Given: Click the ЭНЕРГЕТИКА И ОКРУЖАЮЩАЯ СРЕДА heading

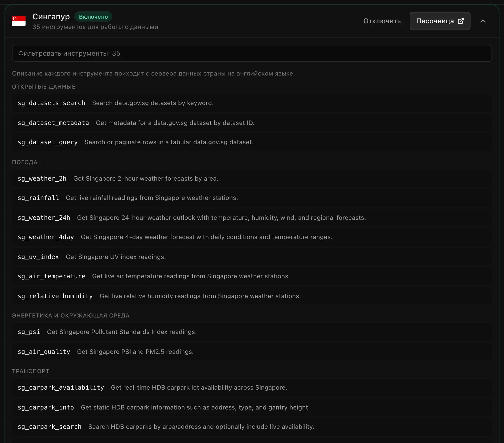Looking at the screenshot, I should [71, 315].
